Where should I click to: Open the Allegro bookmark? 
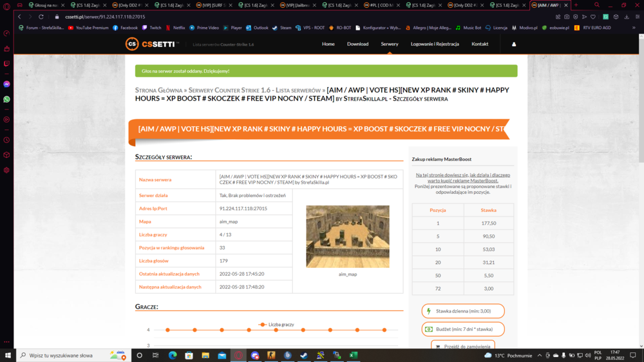(428, 28)
